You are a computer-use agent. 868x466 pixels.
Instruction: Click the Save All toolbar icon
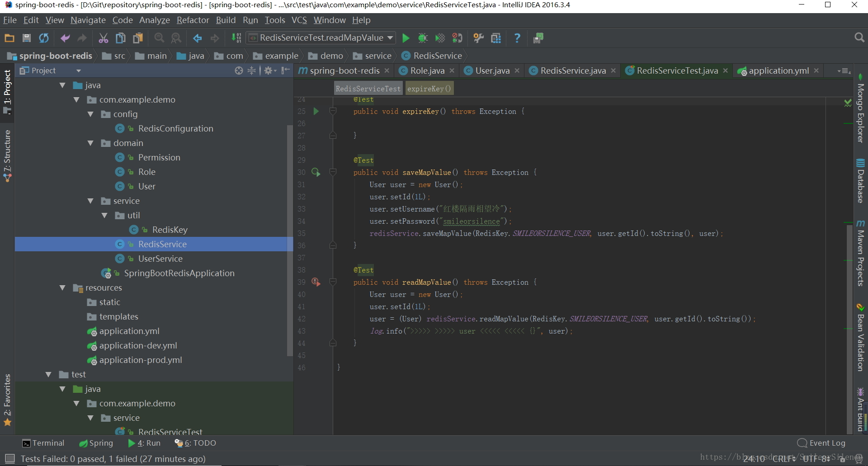click(x=27, y=38)
